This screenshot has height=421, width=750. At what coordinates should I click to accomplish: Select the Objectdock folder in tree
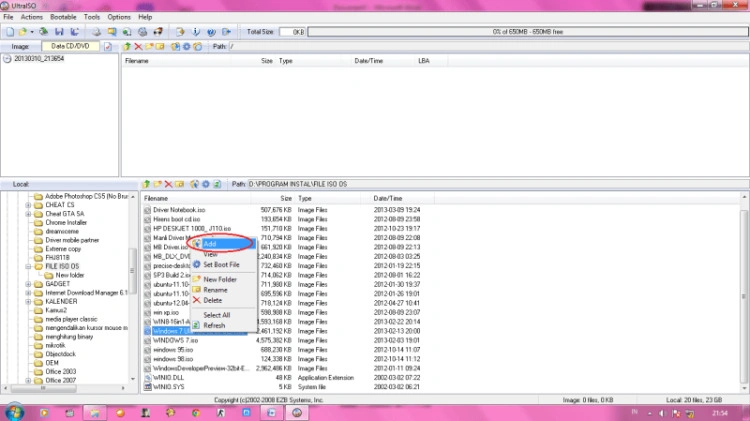[x=60, y=355]
